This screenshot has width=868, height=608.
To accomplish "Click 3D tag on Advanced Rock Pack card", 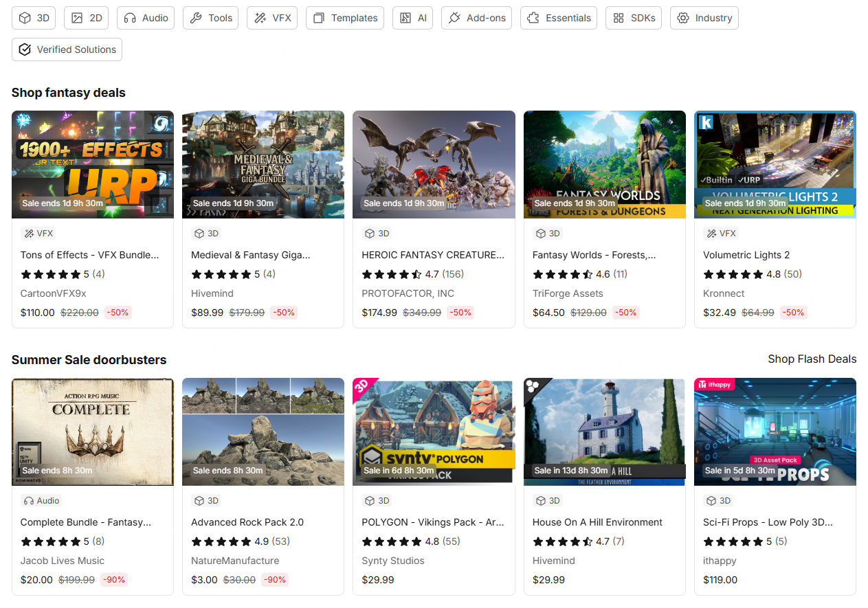I will (206, 501).
